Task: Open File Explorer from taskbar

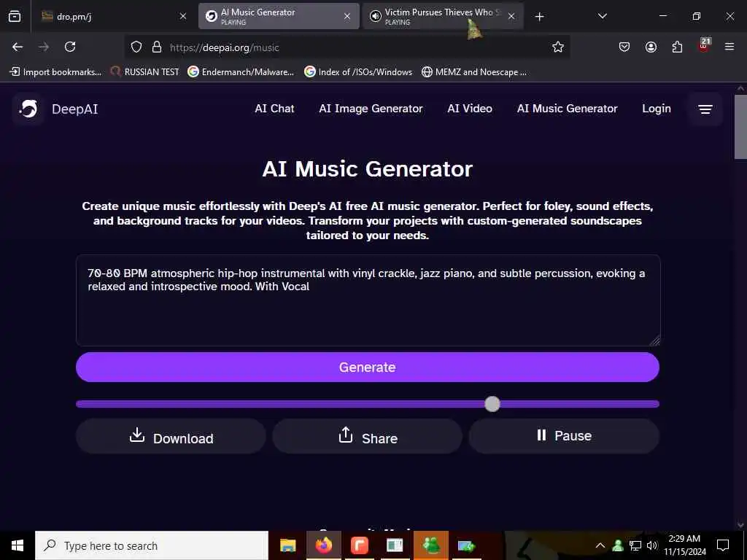Action: 287,545
